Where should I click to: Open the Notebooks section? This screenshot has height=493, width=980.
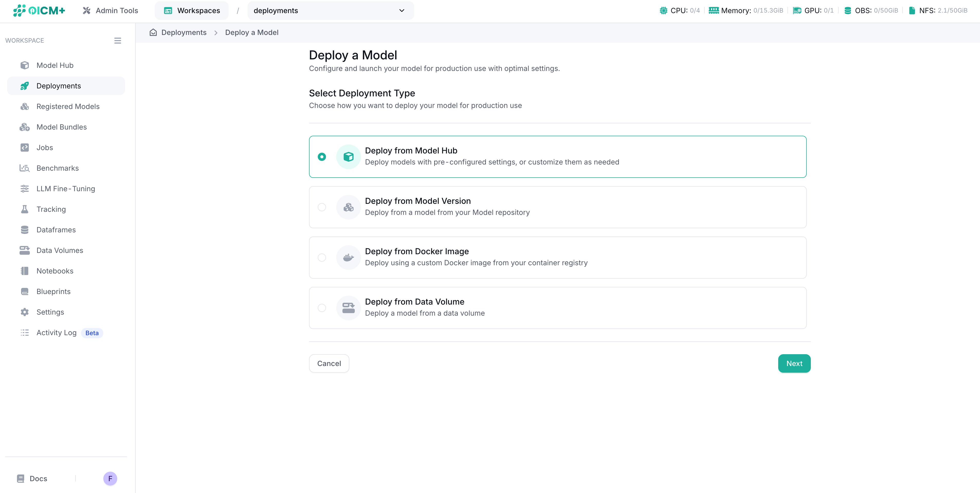[x=55, y=270]
